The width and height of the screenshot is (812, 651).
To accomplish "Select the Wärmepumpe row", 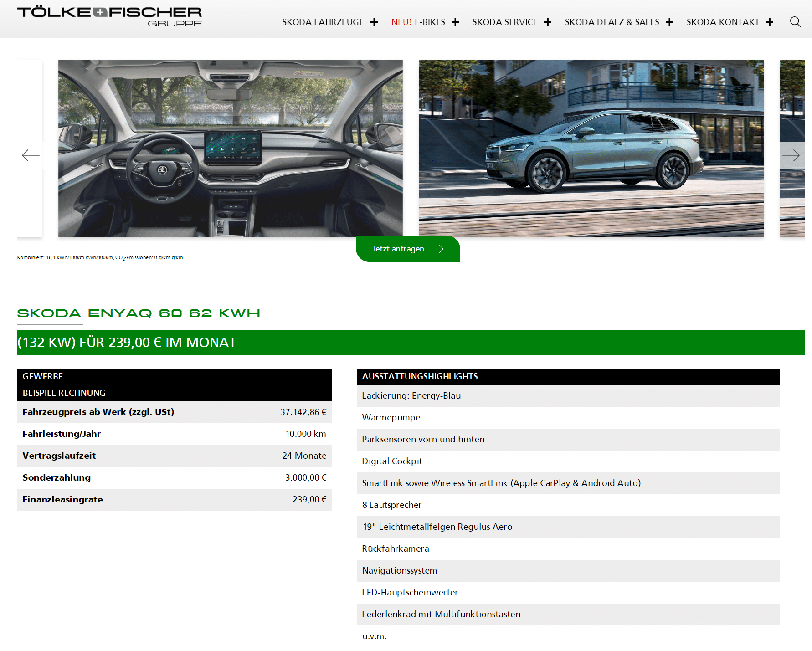I will pos(568,418).
